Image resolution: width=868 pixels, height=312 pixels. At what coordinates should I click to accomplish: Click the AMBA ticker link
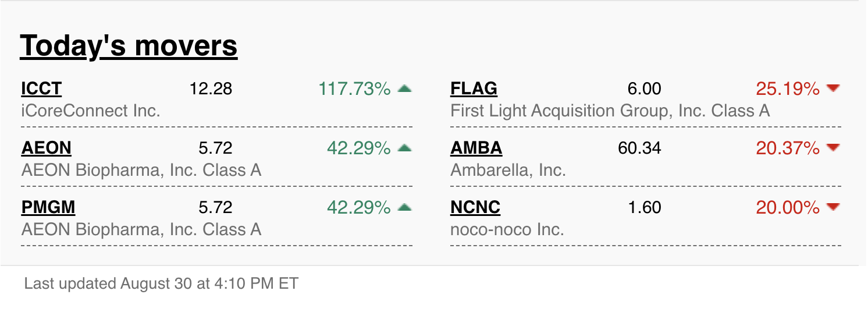click(x=476, y=148)
